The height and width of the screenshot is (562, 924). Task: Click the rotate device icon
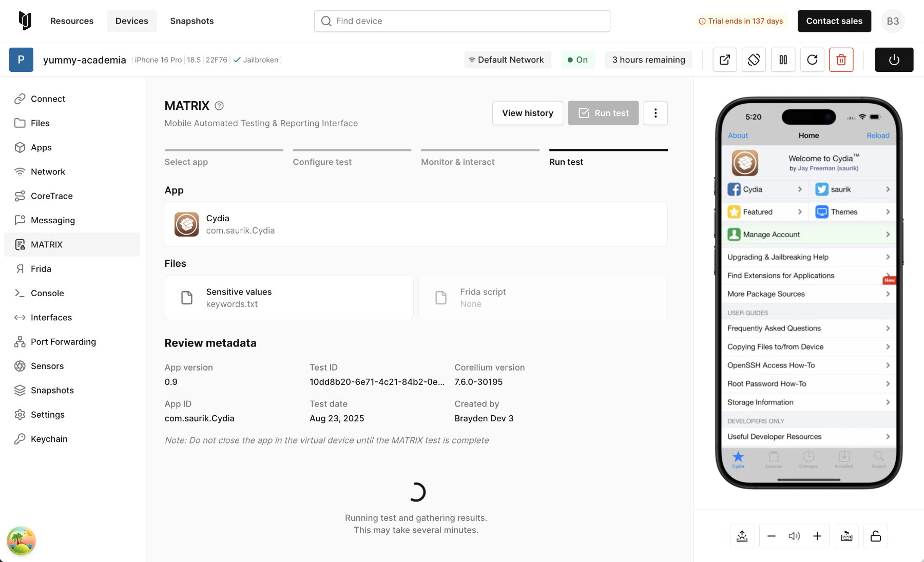point(754,60)
